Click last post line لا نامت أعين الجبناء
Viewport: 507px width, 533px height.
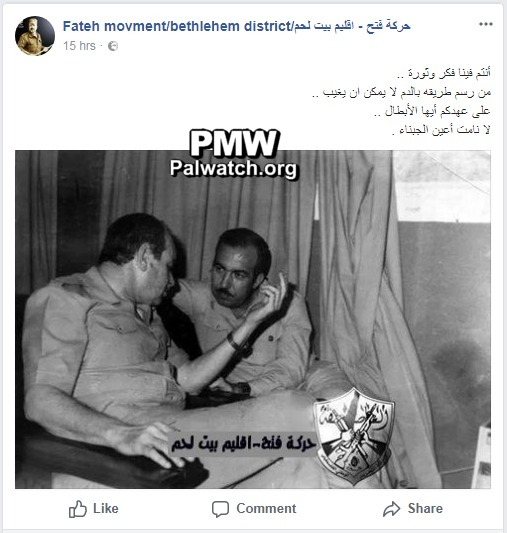pyautogui.click(x=441, y=130)
